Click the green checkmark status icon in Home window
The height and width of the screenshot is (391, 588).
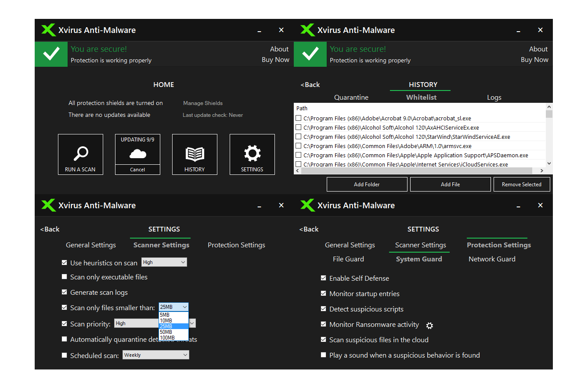click(51, 54)
